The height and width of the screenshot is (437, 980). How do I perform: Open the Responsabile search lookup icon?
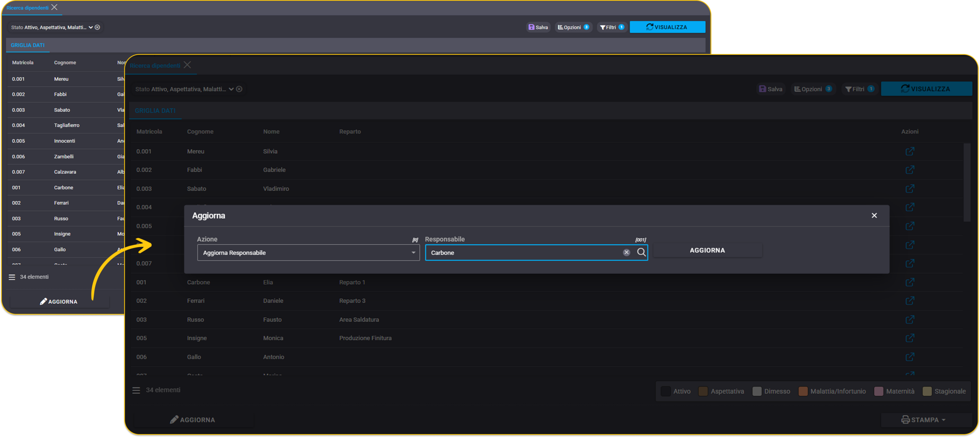point(641,252)
